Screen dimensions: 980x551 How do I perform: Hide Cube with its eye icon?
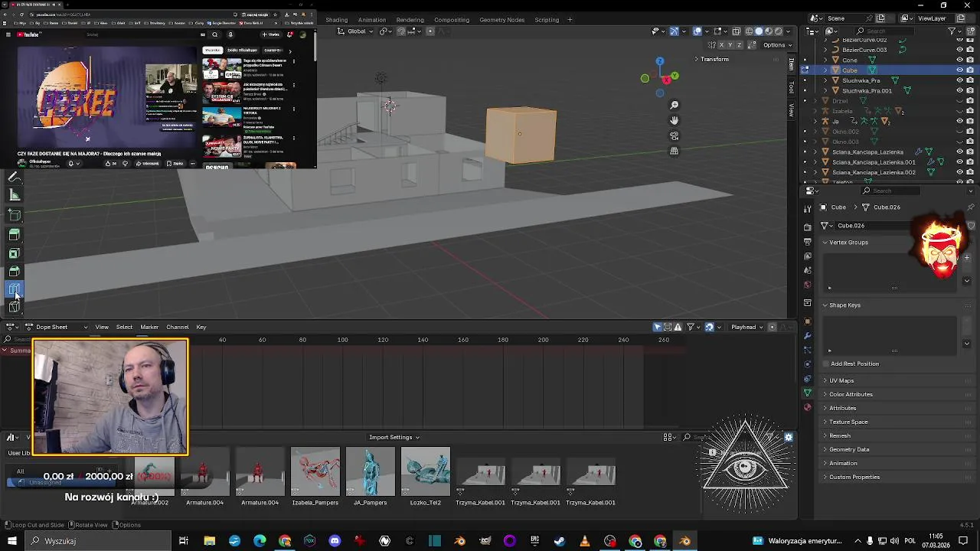(959, 70)
